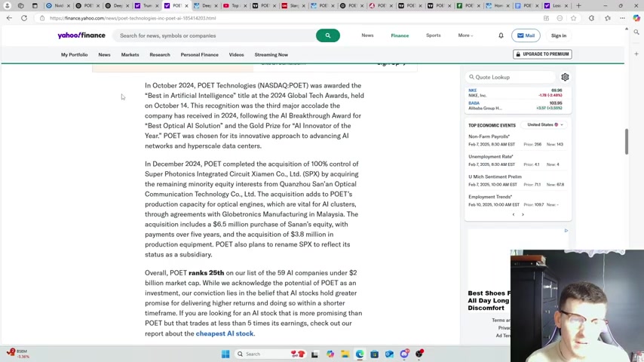Click the browser address bar URL
Viewport: 644px width, 362px height.
click(133, 18)
